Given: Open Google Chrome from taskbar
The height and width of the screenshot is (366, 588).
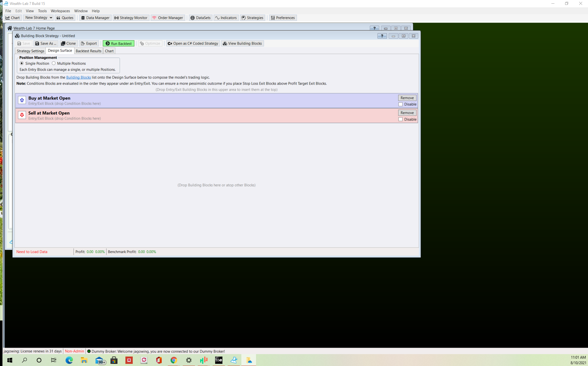Looking at the screenshot, I should 174,360.
